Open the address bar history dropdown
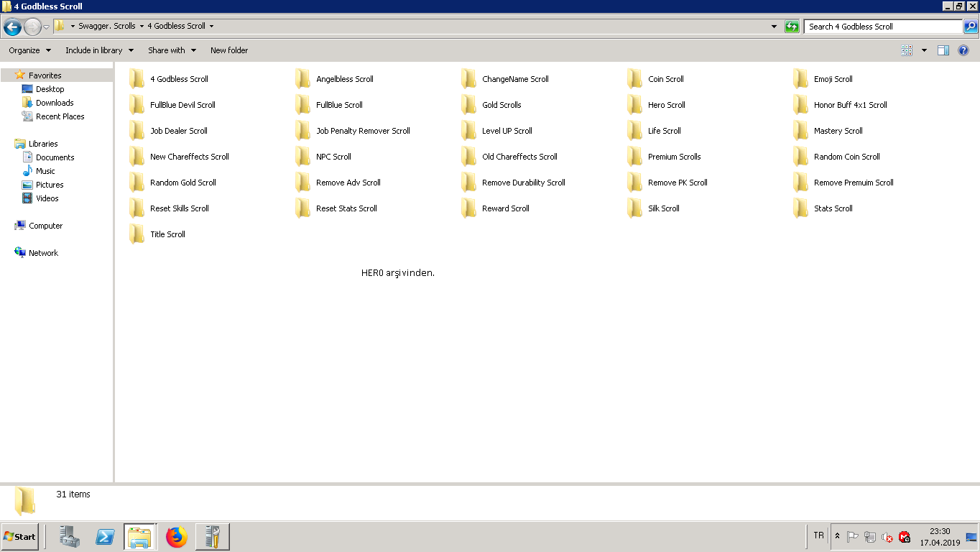 (774, 27)
